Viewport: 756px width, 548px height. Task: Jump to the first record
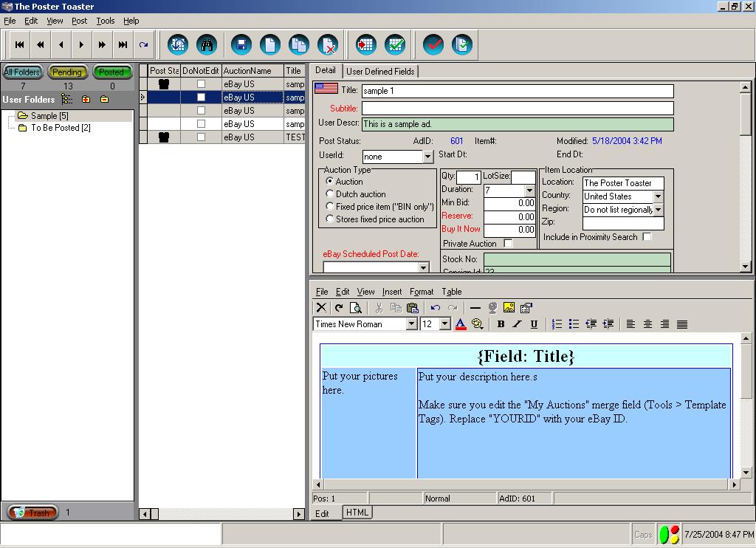20,45
